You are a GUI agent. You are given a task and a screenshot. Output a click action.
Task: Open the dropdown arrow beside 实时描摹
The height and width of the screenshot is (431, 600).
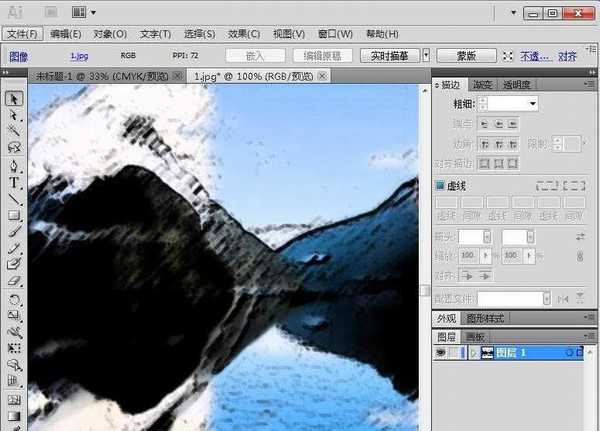click(426, 55)
